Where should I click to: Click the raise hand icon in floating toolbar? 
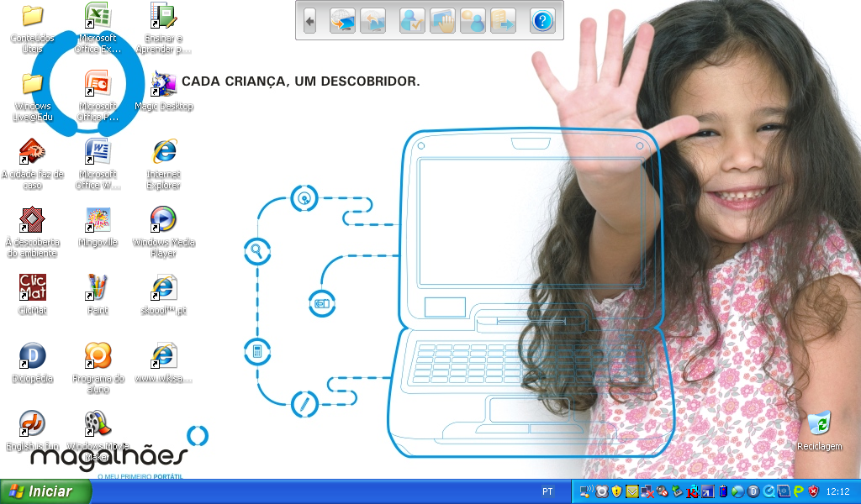442,21
